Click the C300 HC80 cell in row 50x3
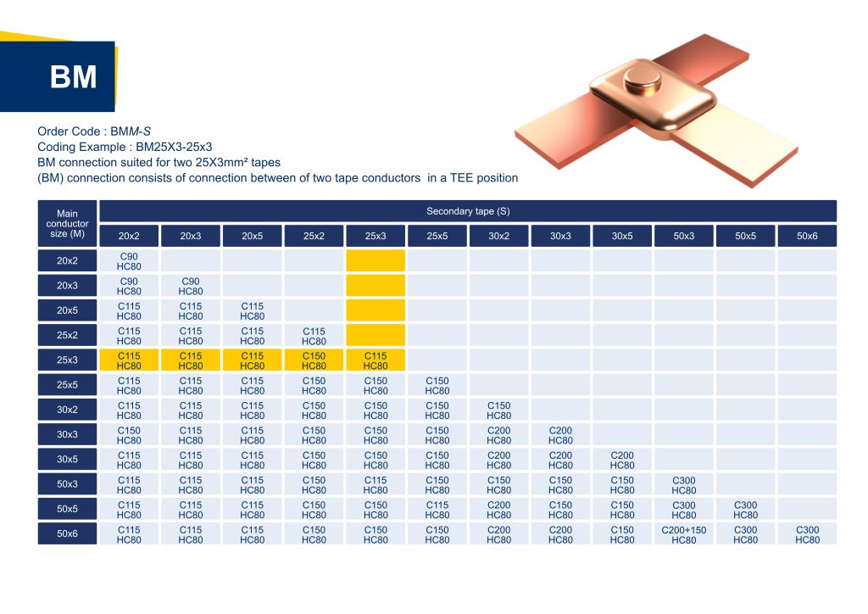The height and width of the screenshot is (614, 868). click(683, 485)
